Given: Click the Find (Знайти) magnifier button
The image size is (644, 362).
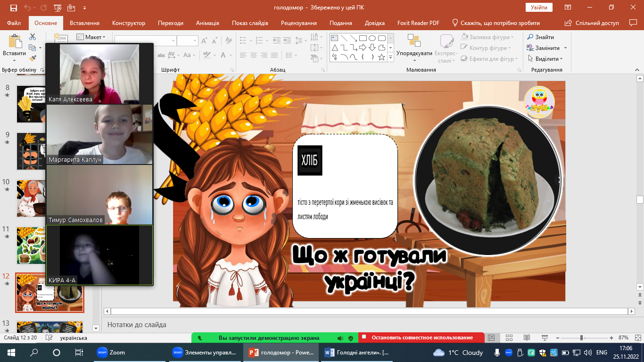Looking at the screenshot, I should tap(540, 37).
